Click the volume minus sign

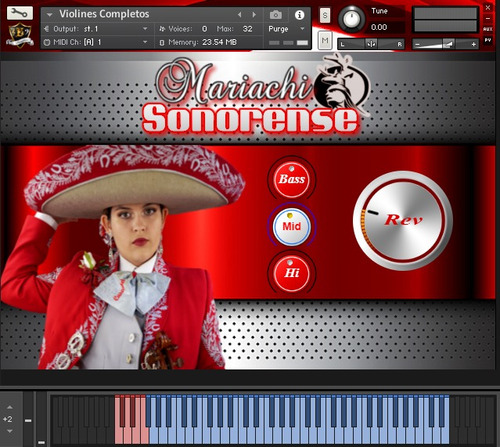(x=417, y=44)
